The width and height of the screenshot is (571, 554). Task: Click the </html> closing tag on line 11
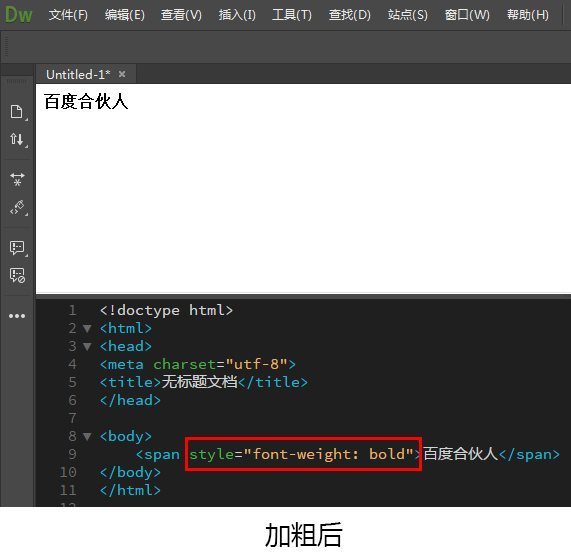(130, 490)
